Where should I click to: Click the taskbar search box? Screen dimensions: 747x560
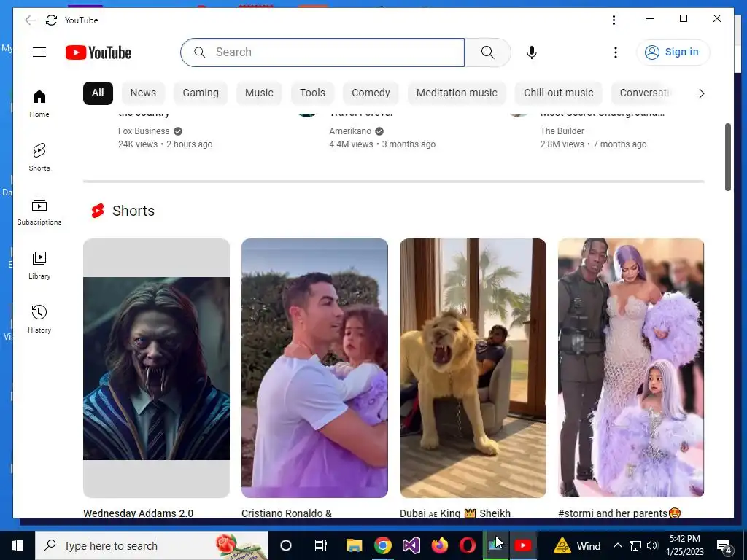point(152,545)
